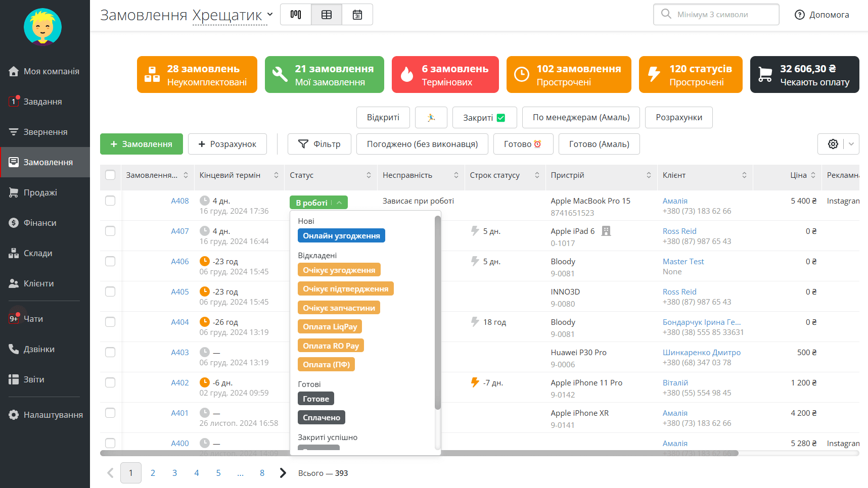This screenshot has width=868, height=488.
Task: Select checkbox for order A403
Action: pyautogui.click(x=110, y=352)
